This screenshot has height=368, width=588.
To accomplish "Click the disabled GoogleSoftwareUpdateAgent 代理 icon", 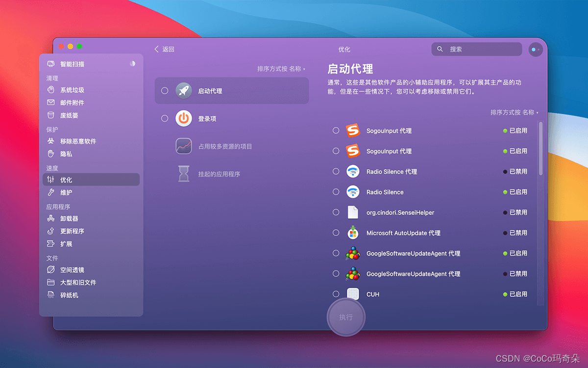I will (353, 274).
